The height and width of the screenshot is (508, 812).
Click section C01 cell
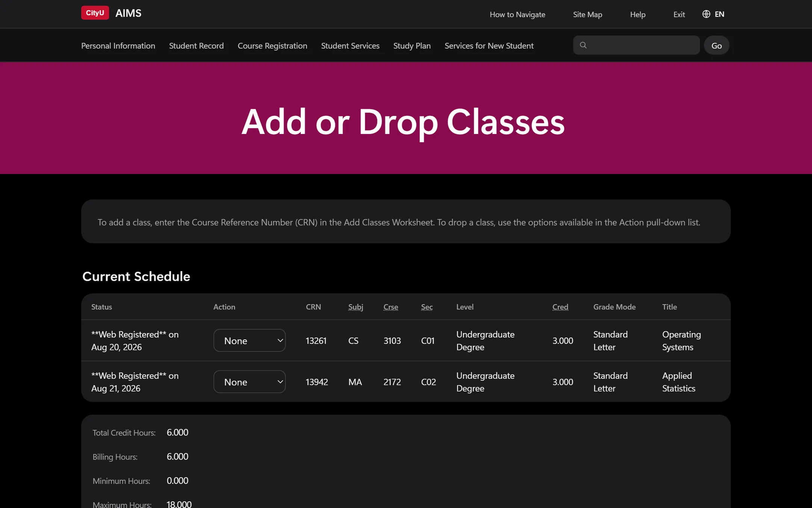(428, 341)
